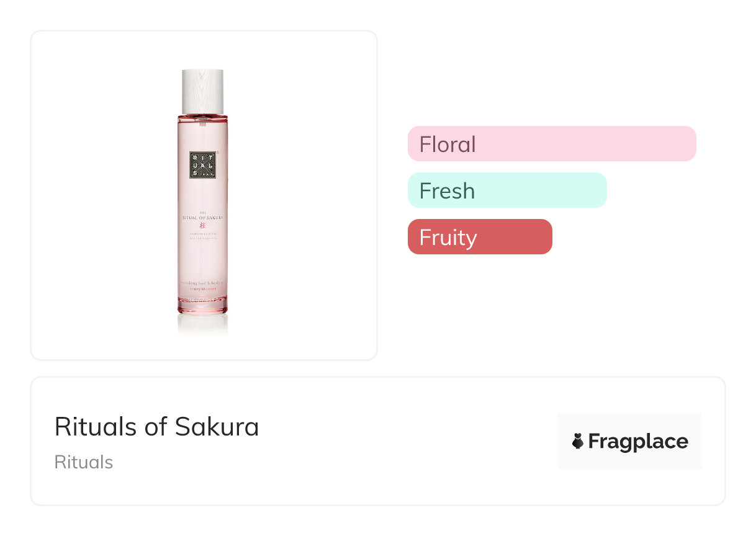The width and height of the screenshot is (756, 536).
Task: Click the registered trademark symbol beside Rituals logo
Action: coord(218,153)
